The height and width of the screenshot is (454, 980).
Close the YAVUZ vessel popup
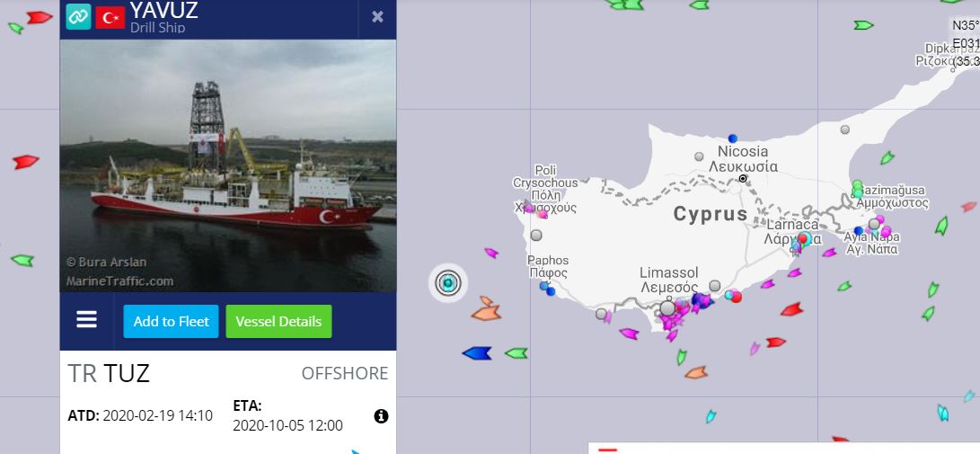point(377,17)
